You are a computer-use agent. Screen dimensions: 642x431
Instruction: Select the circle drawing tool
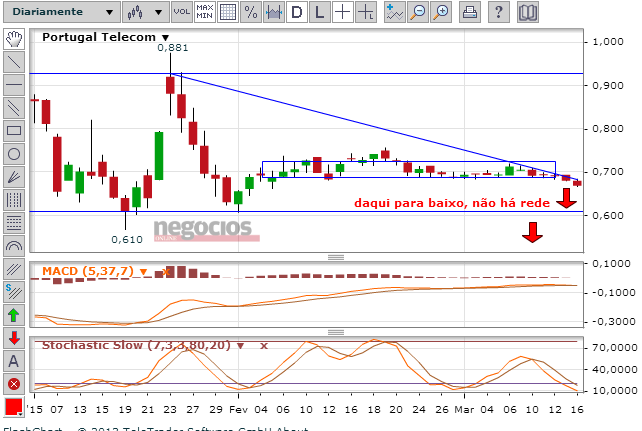[x=14, y=154]
